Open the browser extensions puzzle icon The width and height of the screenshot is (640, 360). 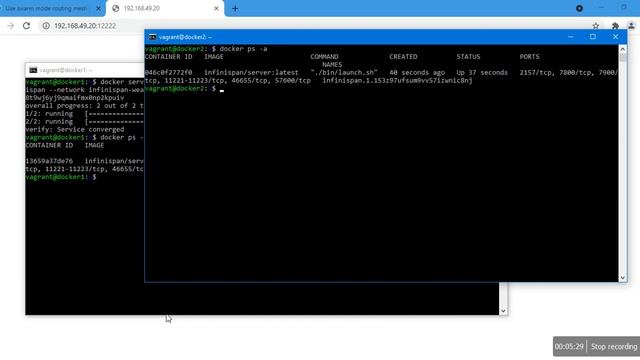click(615, 26)
